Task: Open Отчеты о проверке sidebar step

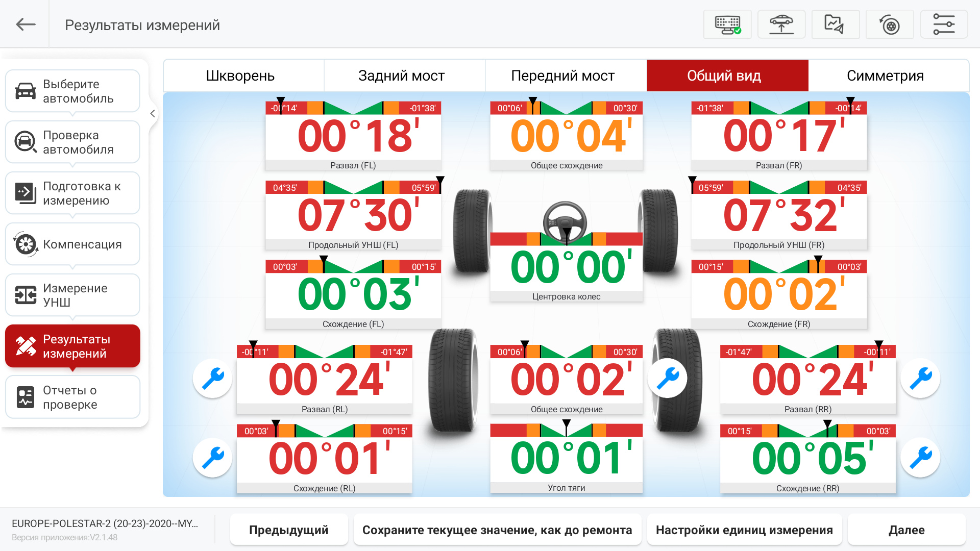Action: point(72,397)
